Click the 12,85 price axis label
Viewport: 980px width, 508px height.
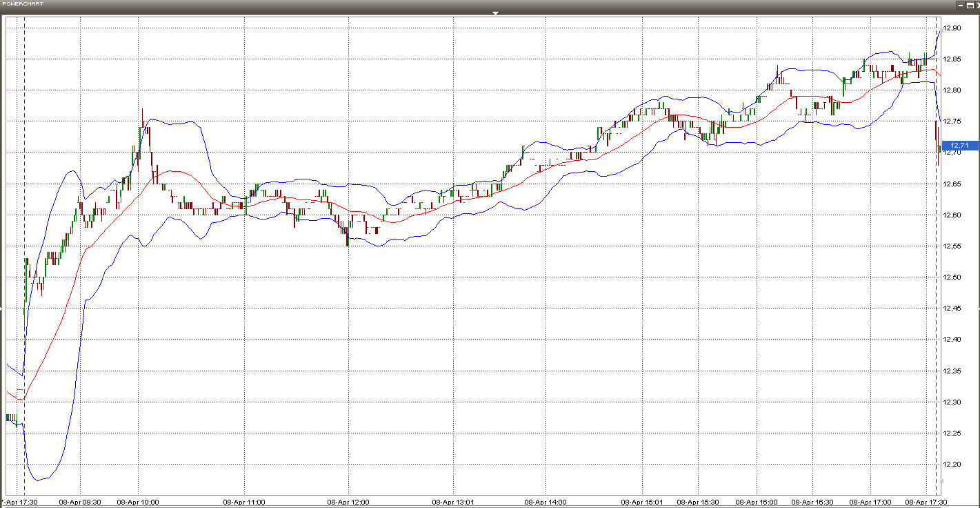click(953, 59)
